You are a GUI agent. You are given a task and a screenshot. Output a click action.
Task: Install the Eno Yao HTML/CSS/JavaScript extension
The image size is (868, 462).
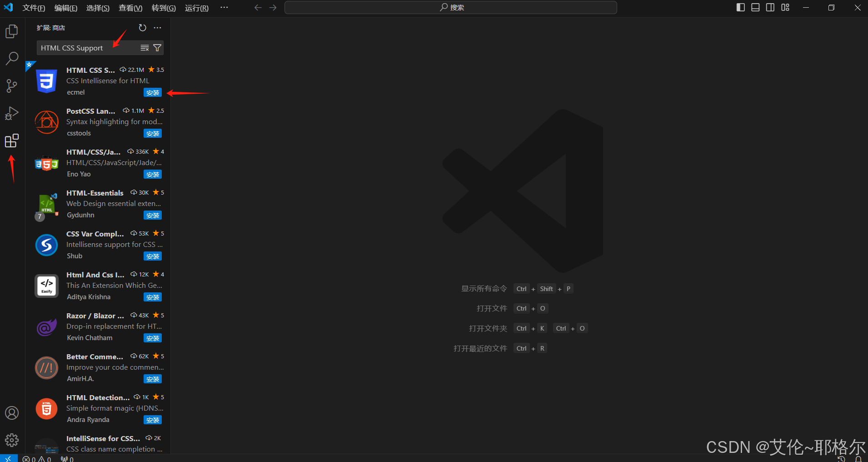click(153, 175)
